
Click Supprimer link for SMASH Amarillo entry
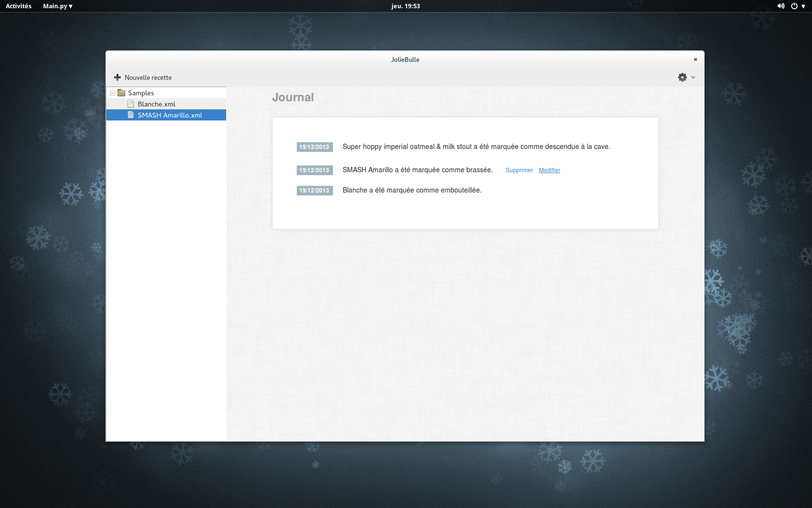coord(519,170)
